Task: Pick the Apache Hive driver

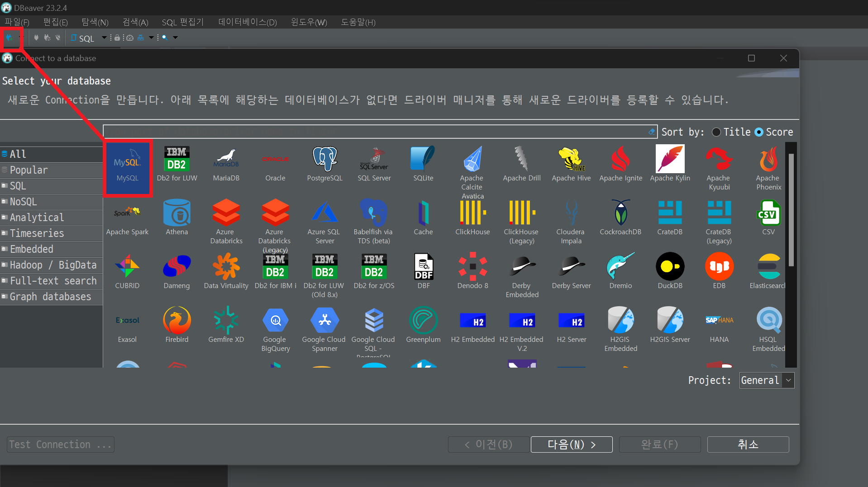Action: pyautogui.click(x=571, y=164)
